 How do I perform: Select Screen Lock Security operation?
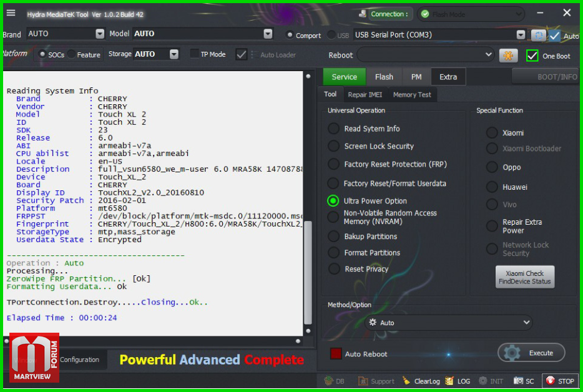click(x=333, y=146)
